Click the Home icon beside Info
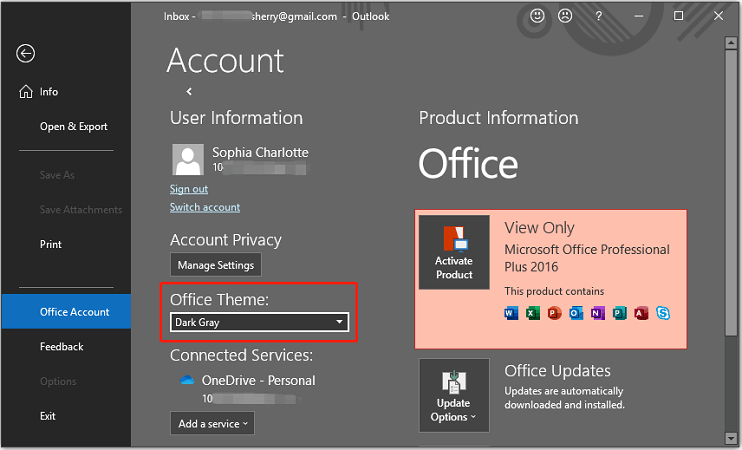Viewport: 742px width, 450px height. pos(26,91)
